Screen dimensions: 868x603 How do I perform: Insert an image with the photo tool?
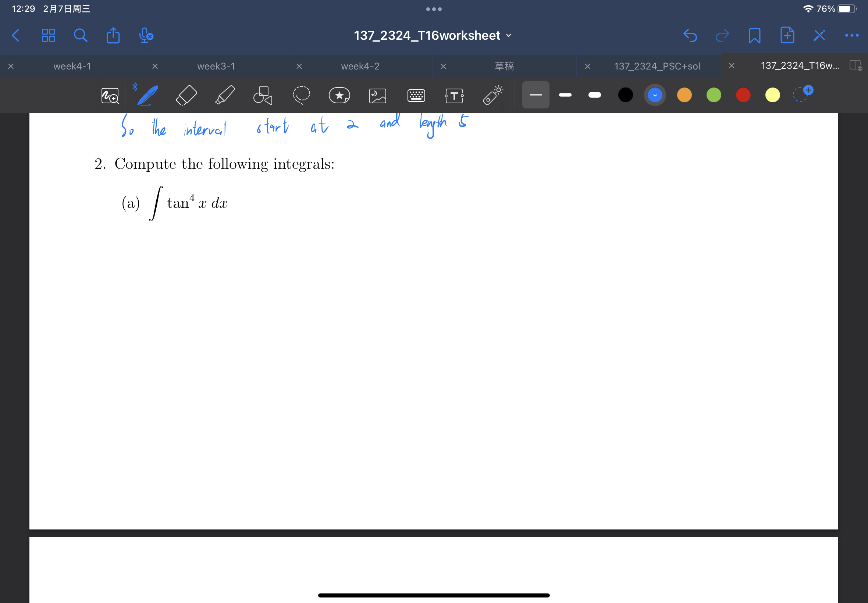pos(377,94)
